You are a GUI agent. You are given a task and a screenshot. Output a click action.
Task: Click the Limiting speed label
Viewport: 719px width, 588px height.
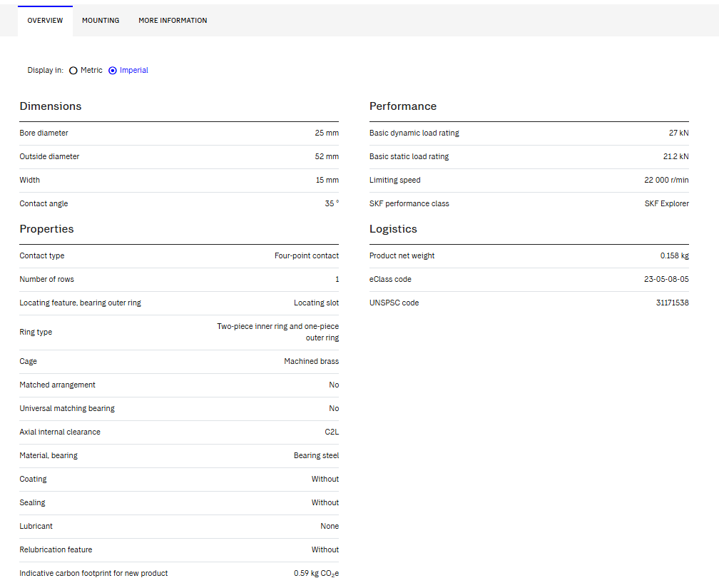(395, 181)
